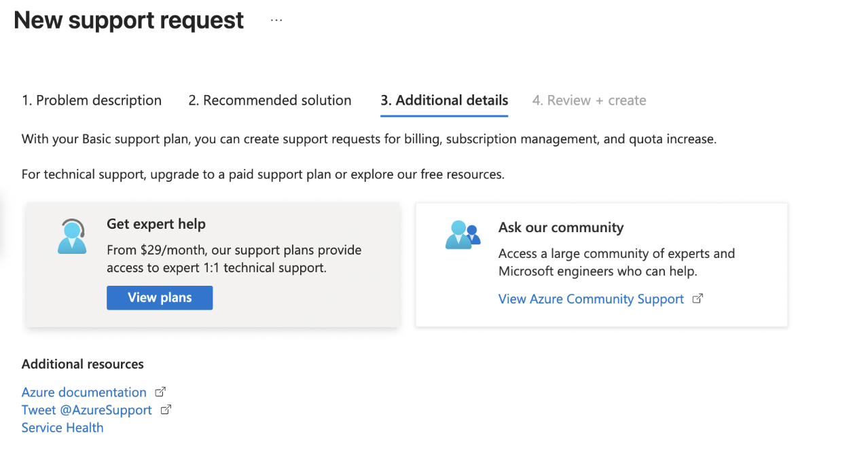This screenshot has height=467, width=868.
Task: Click the View plans button
Action: (160, 297)
